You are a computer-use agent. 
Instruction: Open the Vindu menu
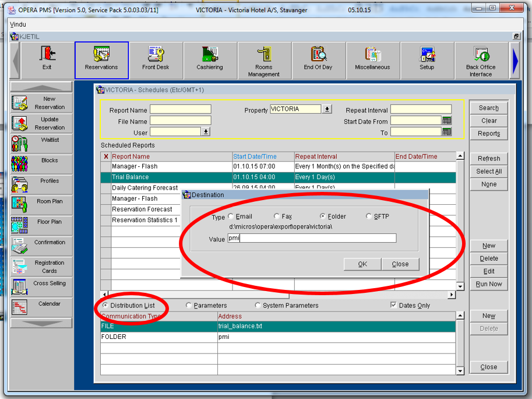pyautogui.click(x=18, y=24)
